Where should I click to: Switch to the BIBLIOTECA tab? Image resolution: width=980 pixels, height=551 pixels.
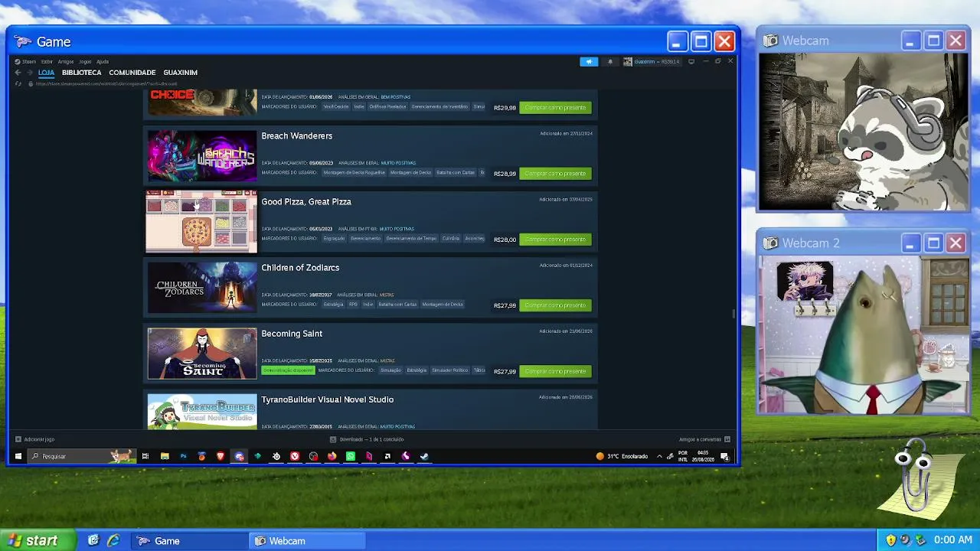[82, 73]
